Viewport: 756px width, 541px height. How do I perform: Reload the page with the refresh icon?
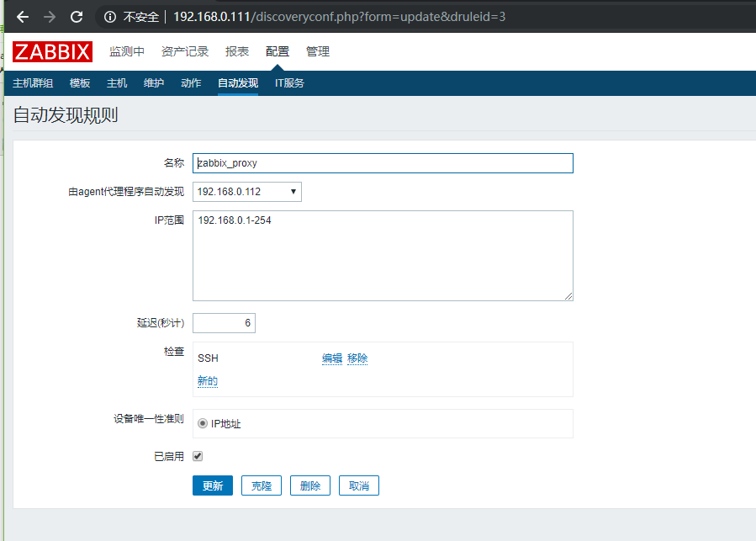coord(77,17)
